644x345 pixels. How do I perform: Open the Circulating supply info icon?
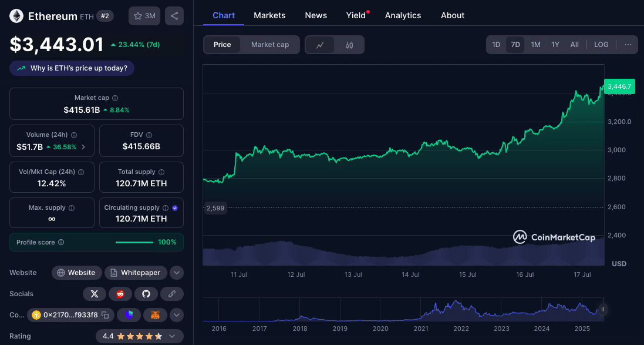(x=166, y=208)
